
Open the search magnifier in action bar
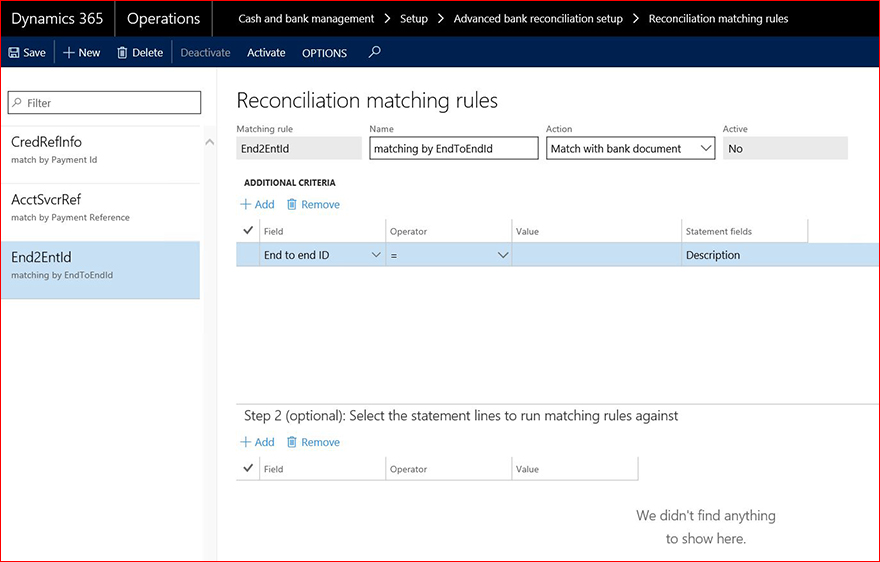point(374,52)
